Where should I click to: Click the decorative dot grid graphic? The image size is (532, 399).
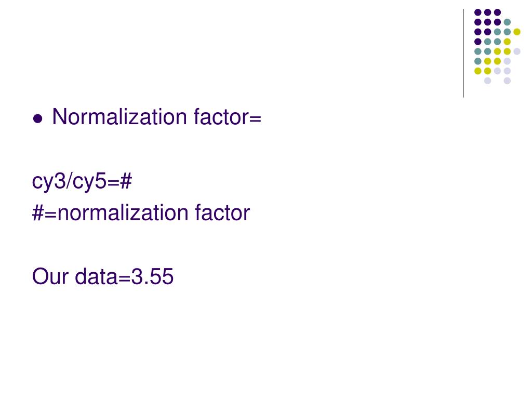coord(497,46)
